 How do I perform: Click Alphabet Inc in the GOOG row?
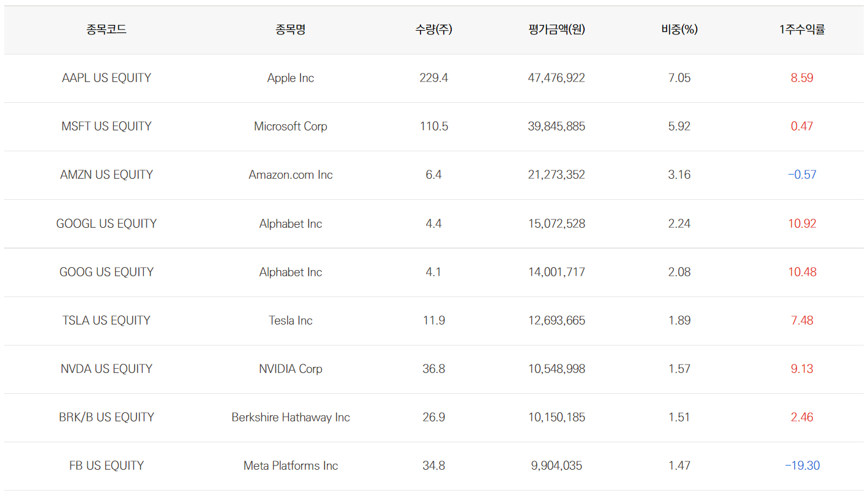coord(291,272)
